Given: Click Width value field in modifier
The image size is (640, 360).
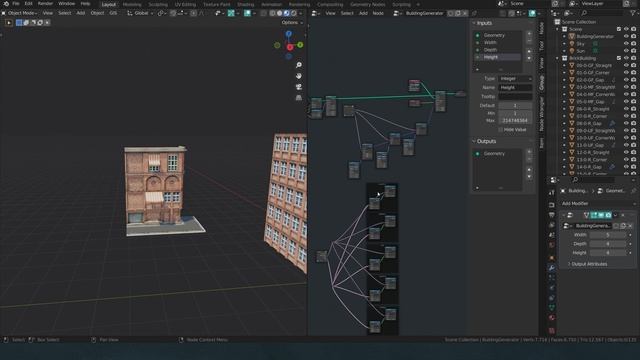Looking at the screenshot, I should point(608,235).
